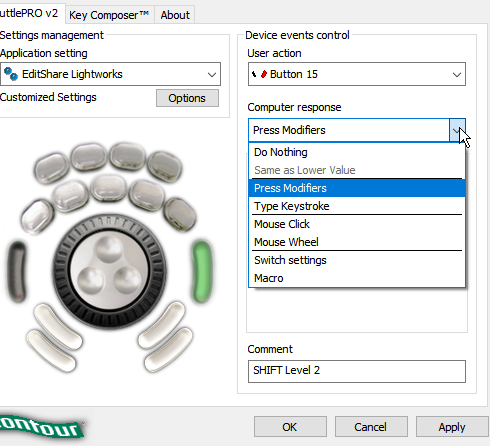This screenshot has height=446, width=490.
Task: Pick Mouse Click from the list
Action: pyautogui.click(x=357, y=224)
